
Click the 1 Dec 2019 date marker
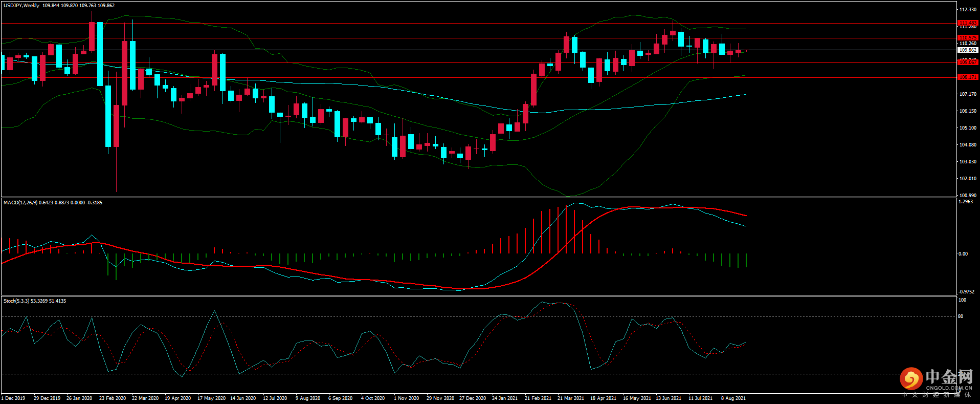[13, 398]
